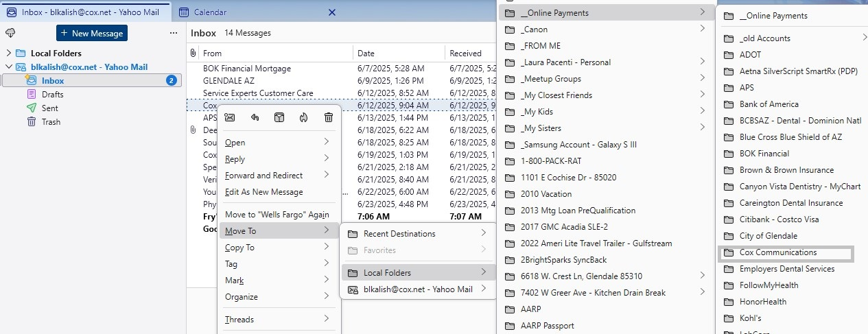
Task: Select the Service Experts Customer Care email
Action: pyautogui.click(x=341, y=93)
